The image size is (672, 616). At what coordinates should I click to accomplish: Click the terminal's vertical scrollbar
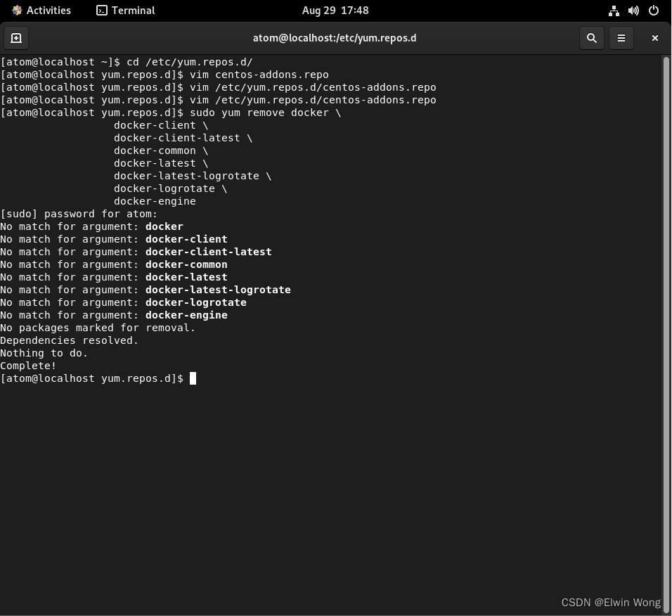click(x=666, y=334)
